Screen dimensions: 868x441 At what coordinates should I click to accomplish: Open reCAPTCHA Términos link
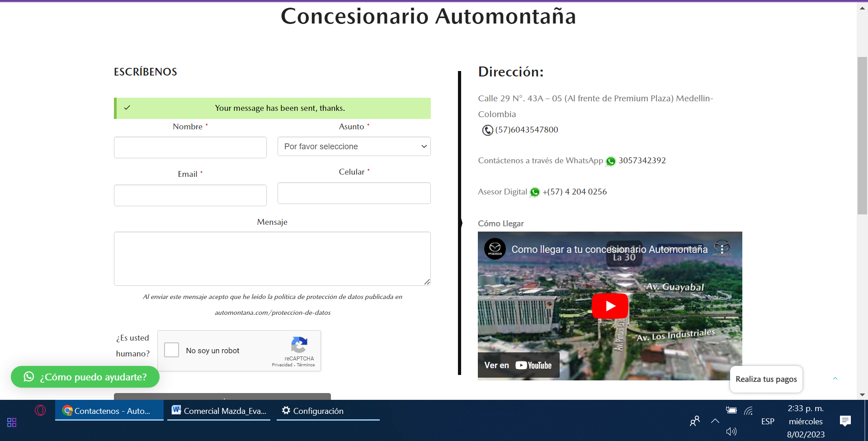click(x=306, y=365)
